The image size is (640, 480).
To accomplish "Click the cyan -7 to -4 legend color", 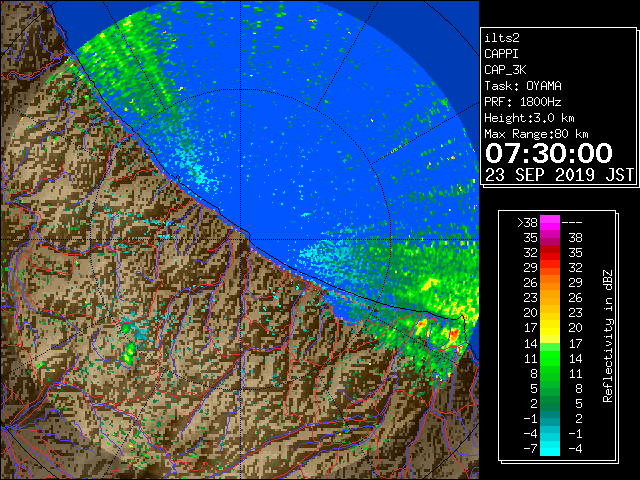I will point(550,448).
